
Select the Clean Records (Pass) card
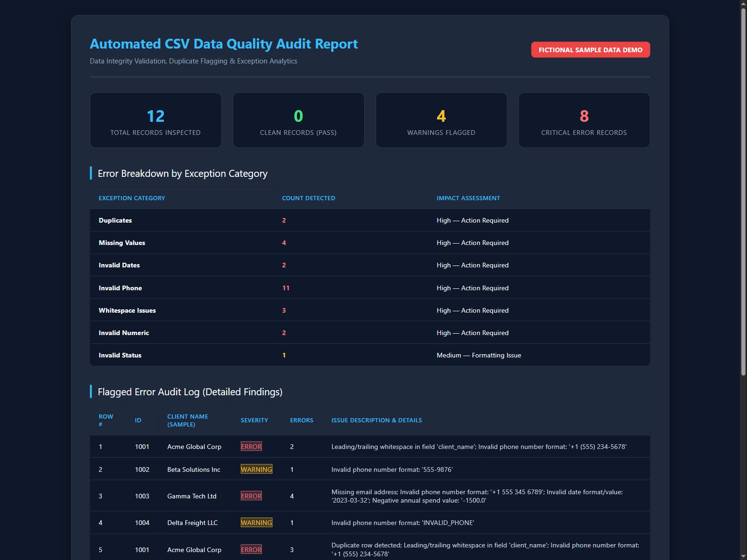(x=298, y=120)
